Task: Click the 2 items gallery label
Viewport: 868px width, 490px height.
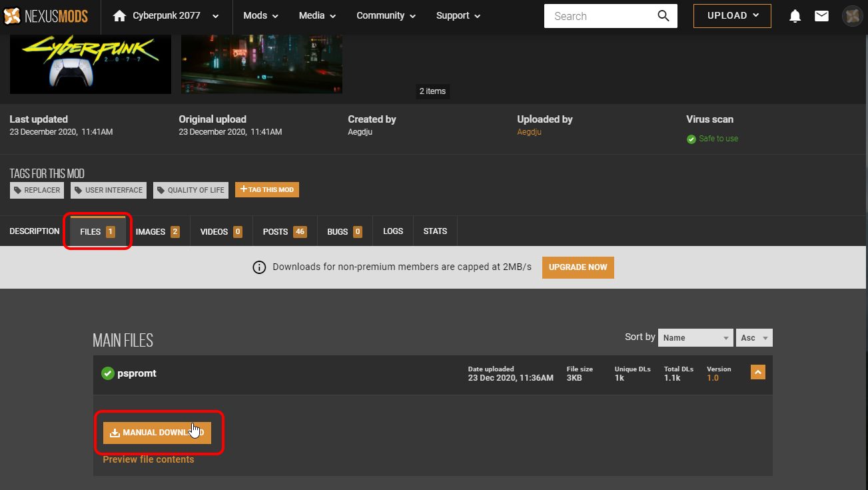Action: 432,91
